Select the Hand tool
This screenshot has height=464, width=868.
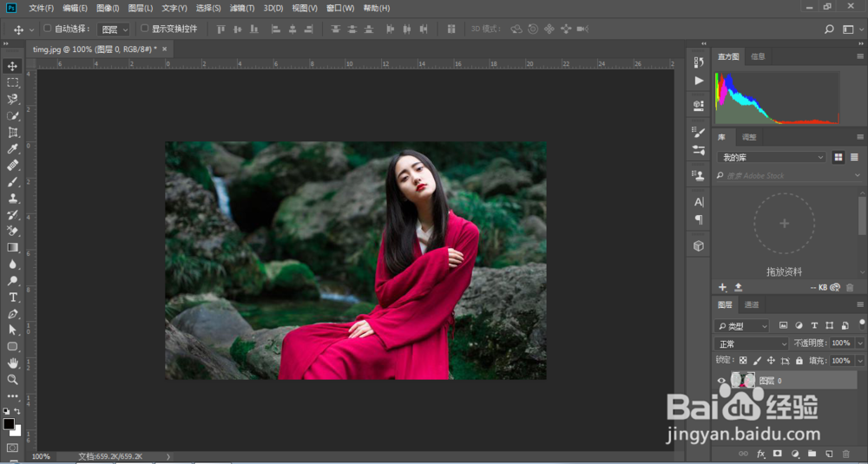point(13,363)
